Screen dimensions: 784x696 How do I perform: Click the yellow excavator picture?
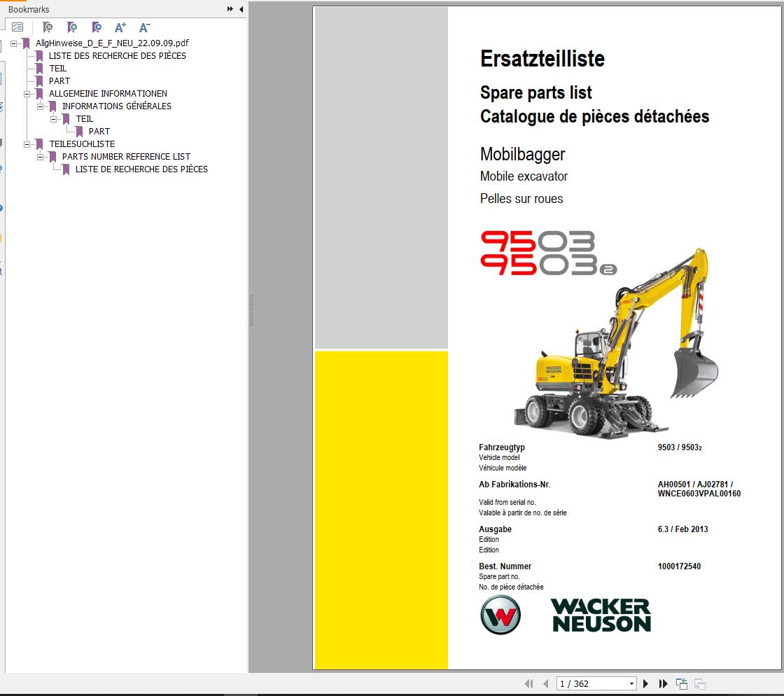(x=617, y=344)
